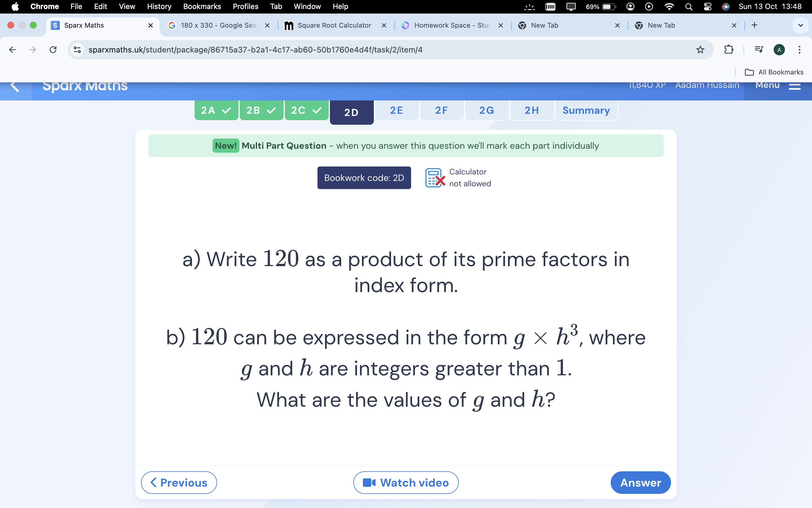Open the Help menu

click(340, 6)
